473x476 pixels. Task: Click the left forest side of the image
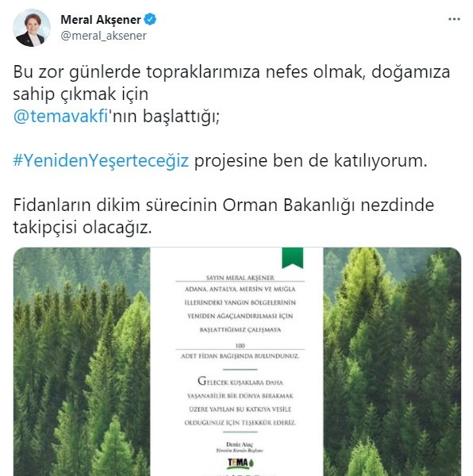82,362
